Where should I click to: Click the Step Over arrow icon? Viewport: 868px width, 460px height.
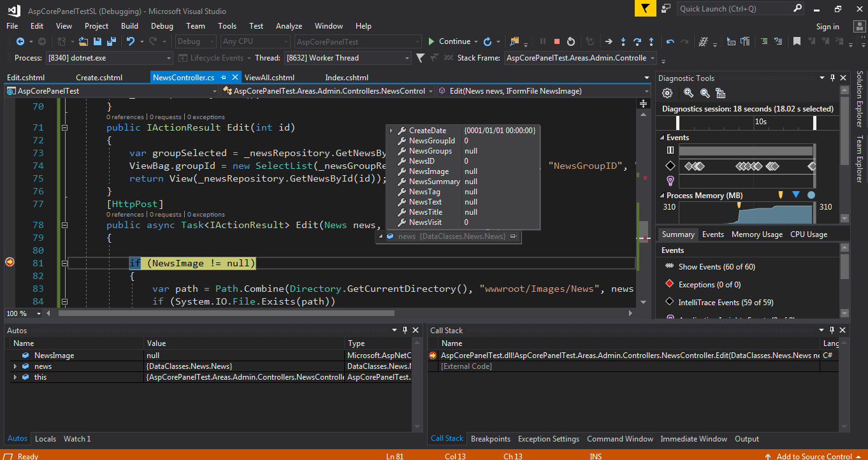(637, 41)
